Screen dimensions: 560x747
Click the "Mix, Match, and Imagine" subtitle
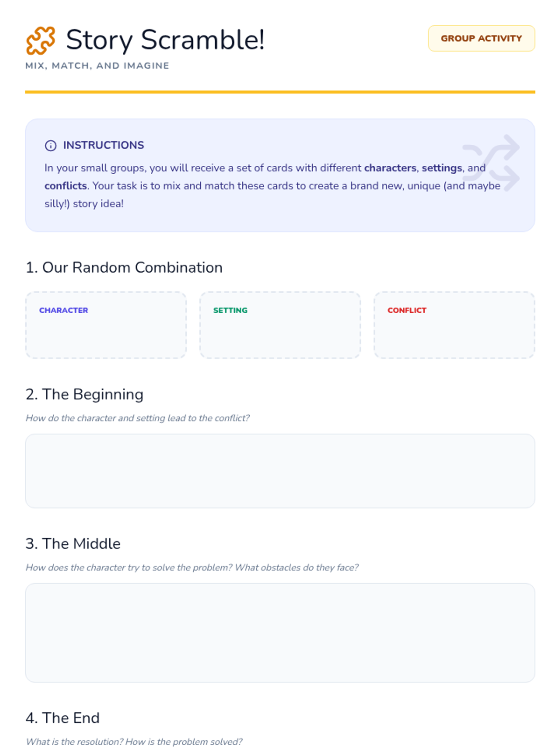97,66
